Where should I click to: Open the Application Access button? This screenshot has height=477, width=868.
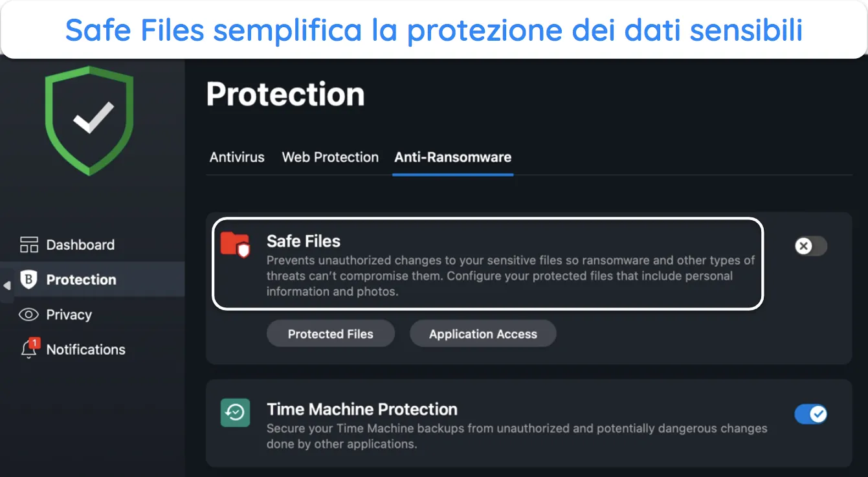tap(483, 334)
